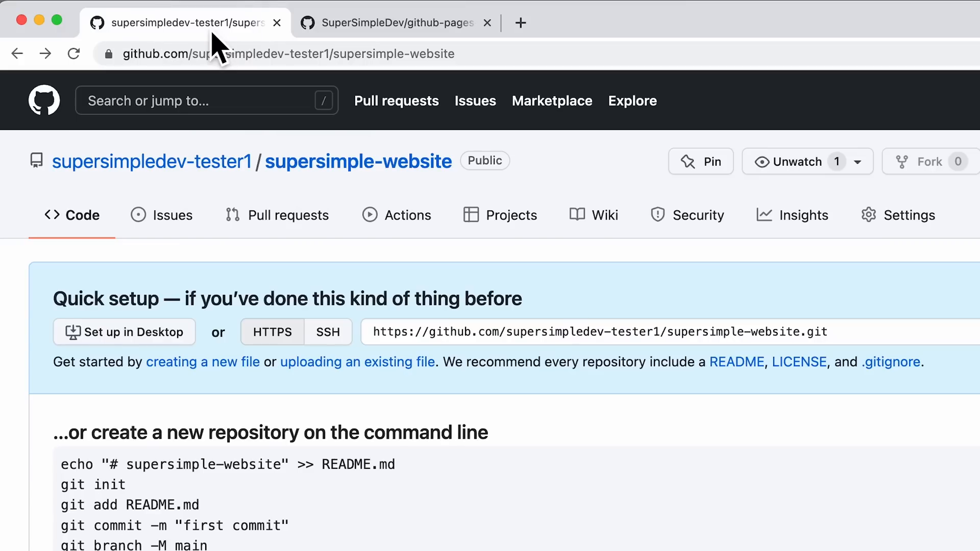Click the Security shield icon
Image resolution: width=980 pixels, height=551 pixels.
[x=658, y=215]
